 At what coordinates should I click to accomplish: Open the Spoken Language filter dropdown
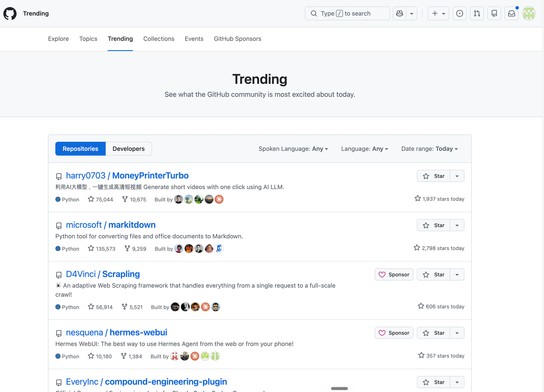293,149
